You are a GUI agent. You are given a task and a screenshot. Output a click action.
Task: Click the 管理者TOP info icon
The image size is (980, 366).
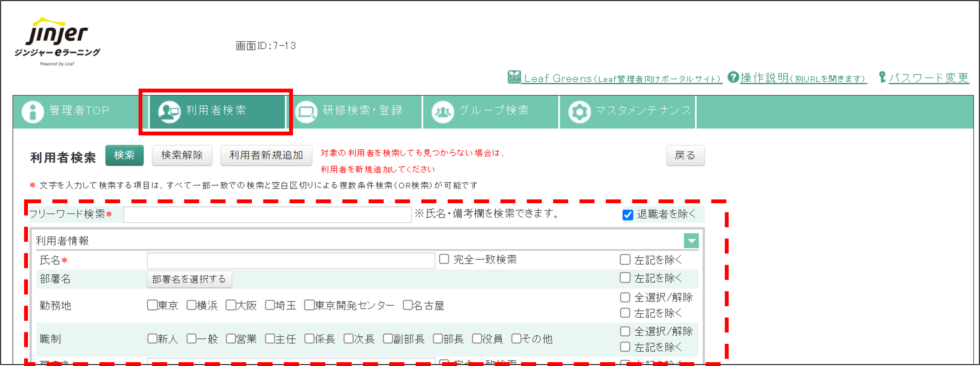pos(33,112)
